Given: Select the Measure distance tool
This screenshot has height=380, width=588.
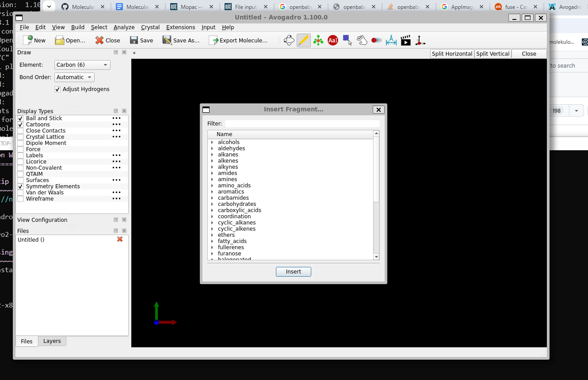Looking at the screenshot, I should pyautogui.click(x=391, y=40).
